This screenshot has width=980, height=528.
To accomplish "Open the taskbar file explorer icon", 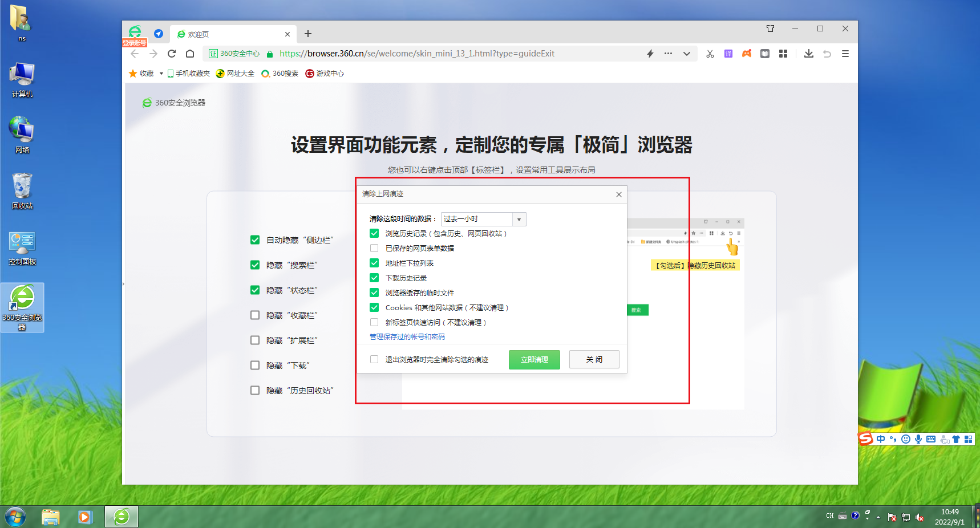I will click(x=51, y=517).
